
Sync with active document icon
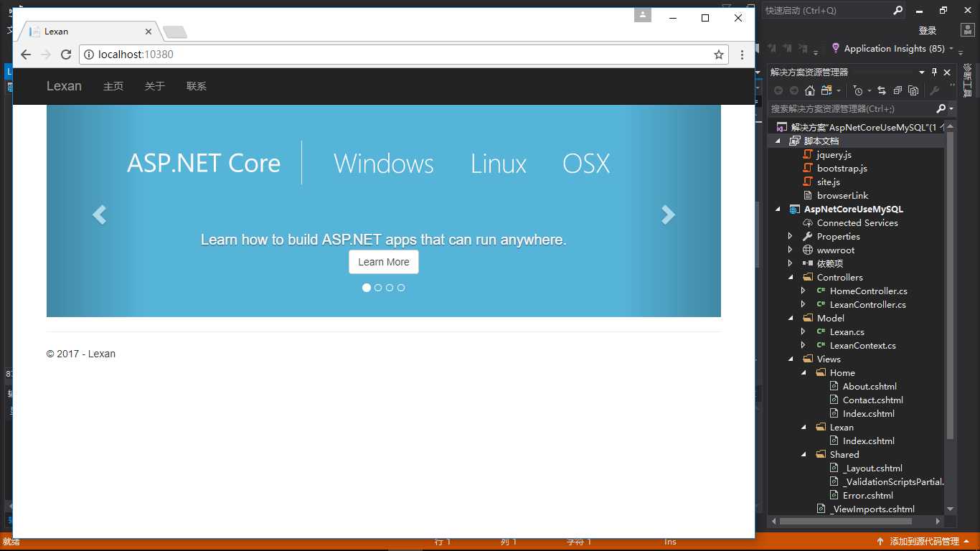(x=881, y=90)
